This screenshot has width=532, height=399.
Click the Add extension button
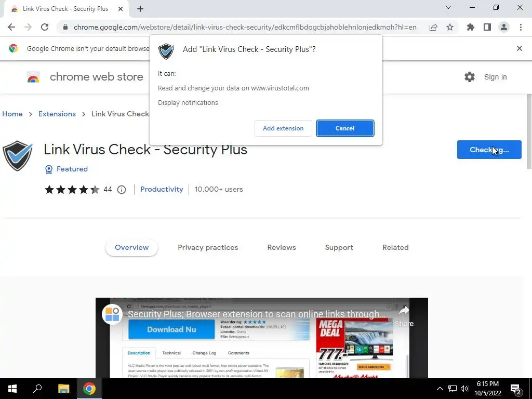pyautogui.click(x=283, y=128)
